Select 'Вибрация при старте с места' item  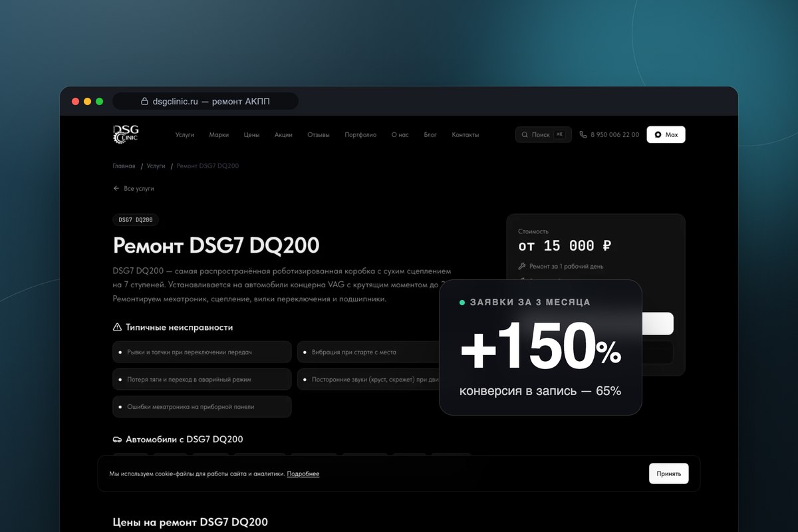pyautogui.click(x=369, y=352)
